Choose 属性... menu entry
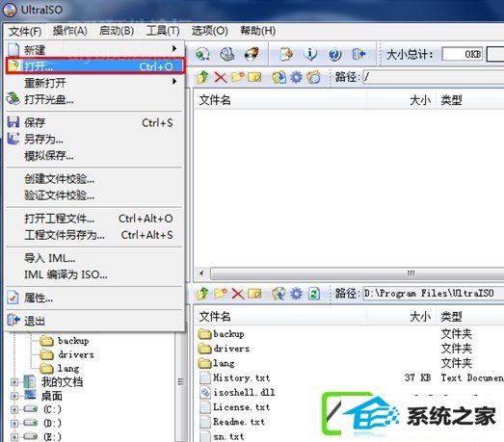 (95, 299)
